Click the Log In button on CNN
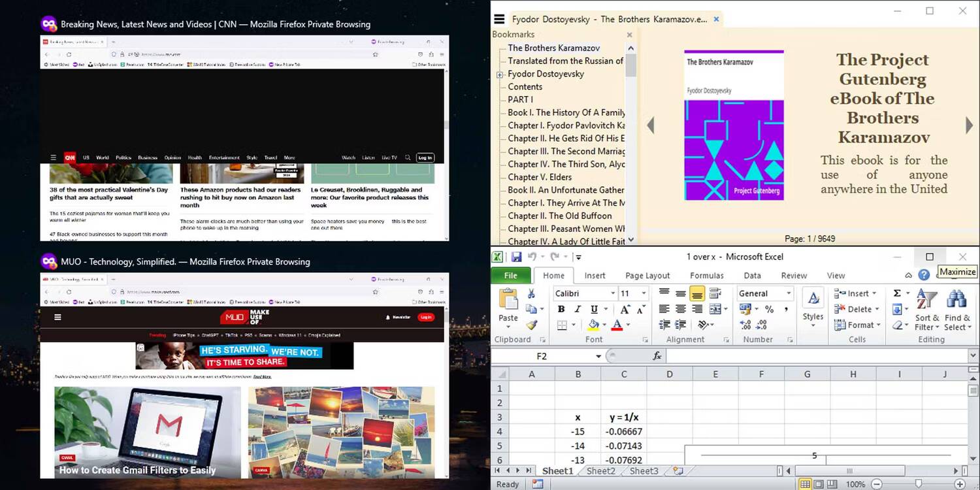The image size is (980, 490). point(425,157)
